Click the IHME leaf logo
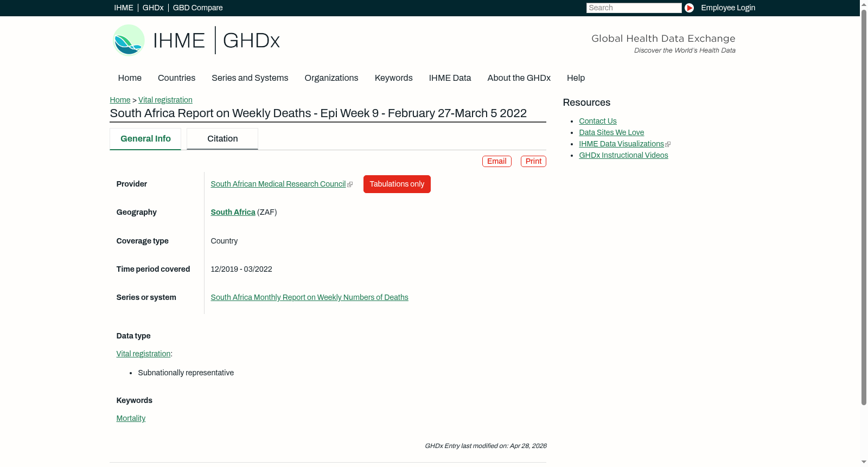Screen dimensions: 868x467 pyautogui.click(x=129, y=40)
